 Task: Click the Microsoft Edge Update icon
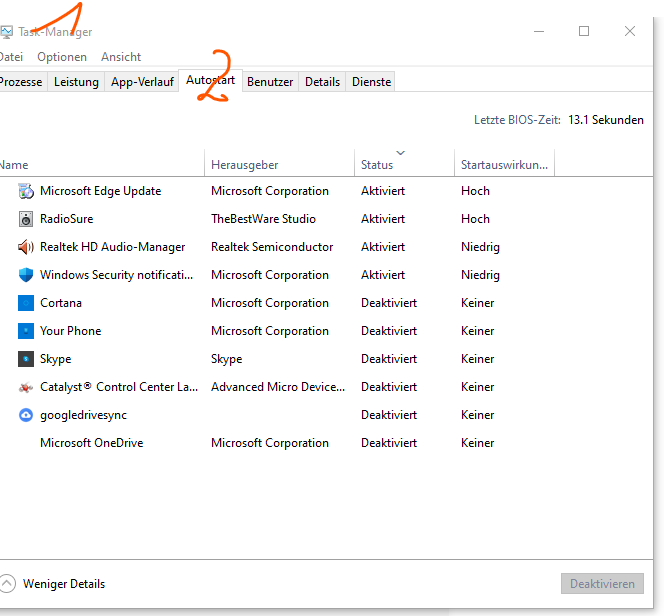26,191
